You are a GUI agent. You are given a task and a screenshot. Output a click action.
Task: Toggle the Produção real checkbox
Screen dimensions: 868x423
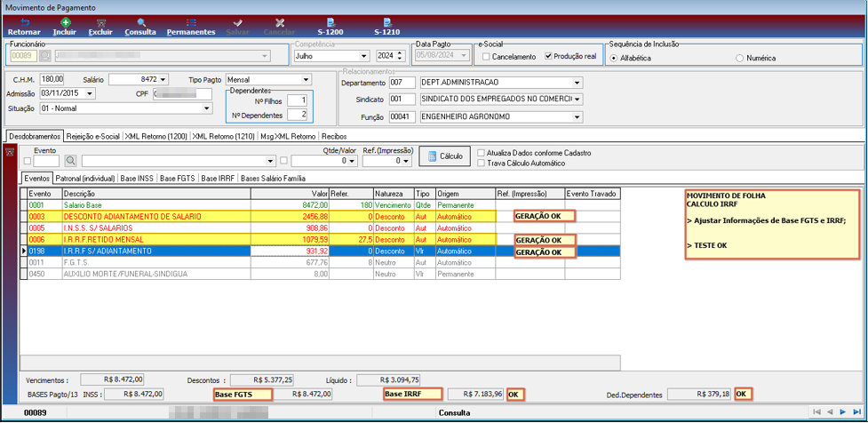[548, 57]
